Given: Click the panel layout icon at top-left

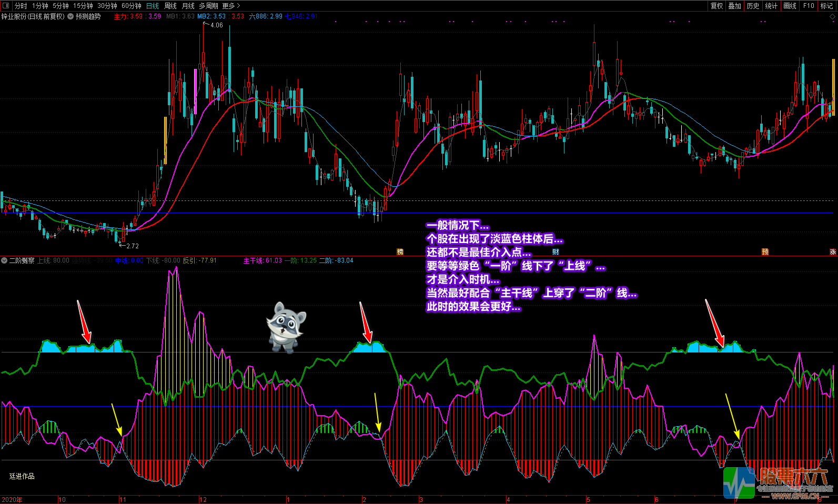Looking at the screenshot, I should (x=6, y=6).
